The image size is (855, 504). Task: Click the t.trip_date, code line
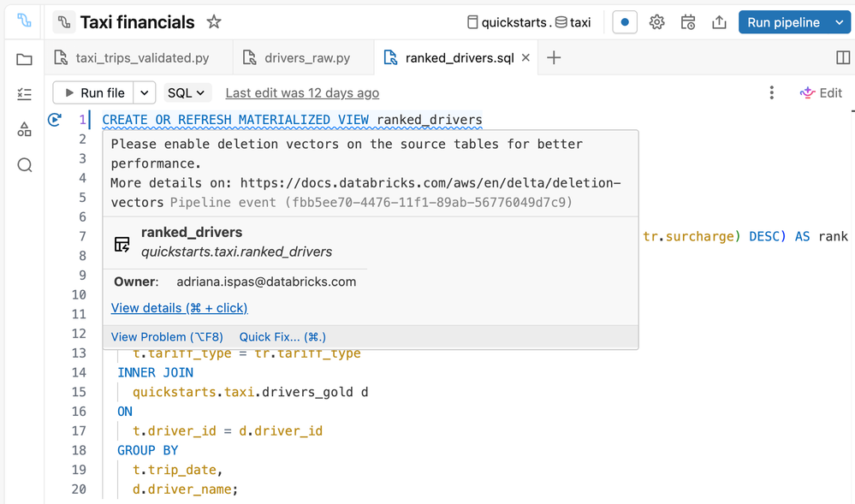tap(178, 470)
